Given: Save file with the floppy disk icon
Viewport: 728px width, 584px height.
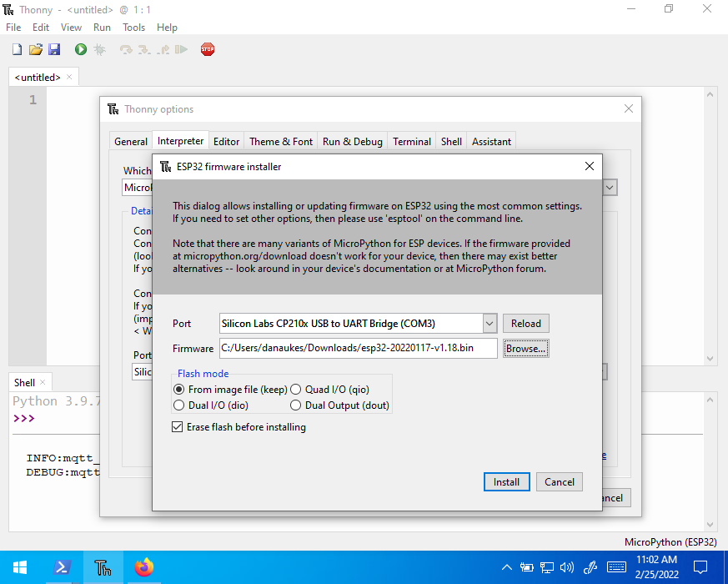Looking at the screenshot, I should [x=54, y=49].
